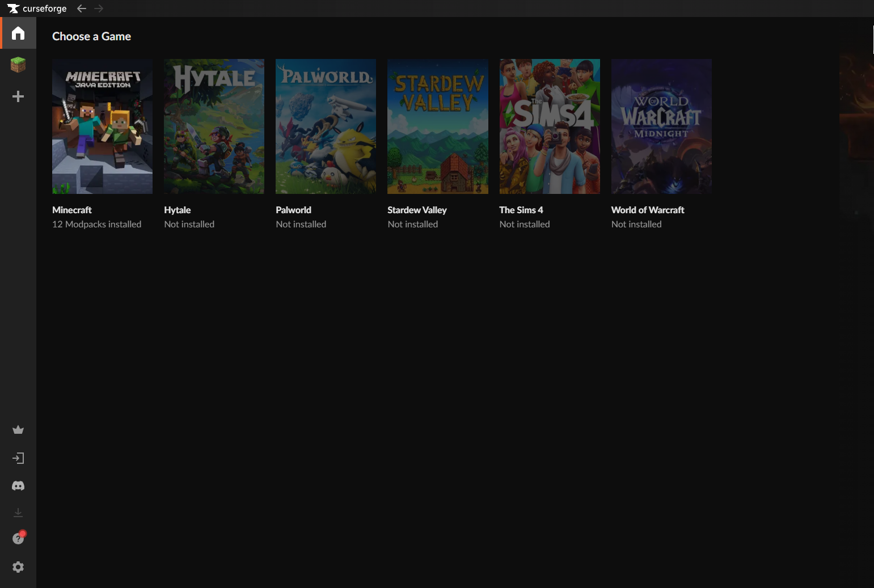Screen dimensions: 874x588
Task: Select the Palworld cover art
Action: (326, 126)
